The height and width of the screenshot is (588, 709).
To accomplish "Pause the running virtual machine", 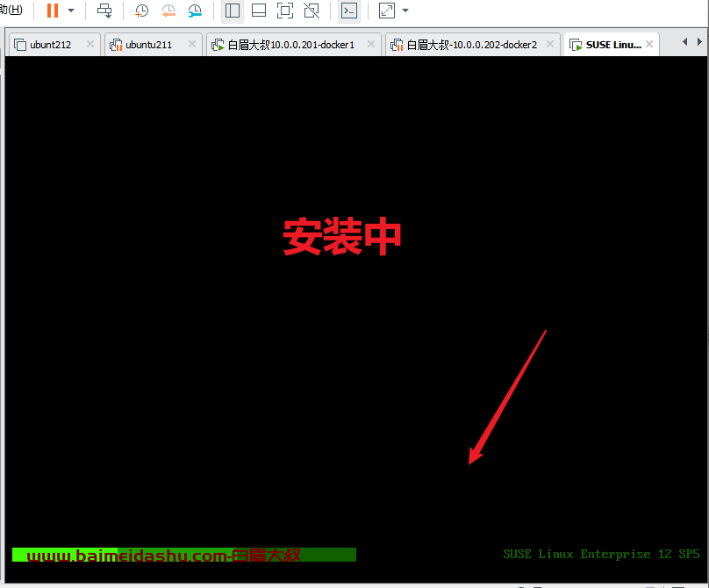I will (x=53, y=11).
